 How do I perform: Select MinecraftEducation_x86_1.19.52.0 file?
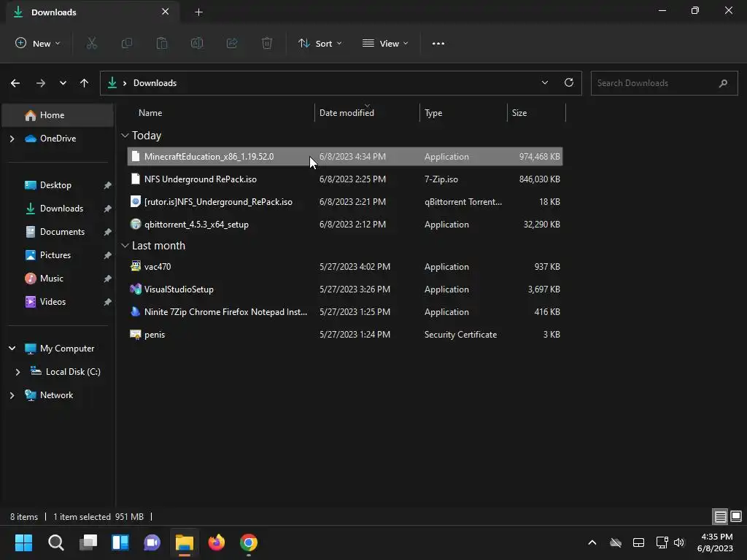[345, 157]
